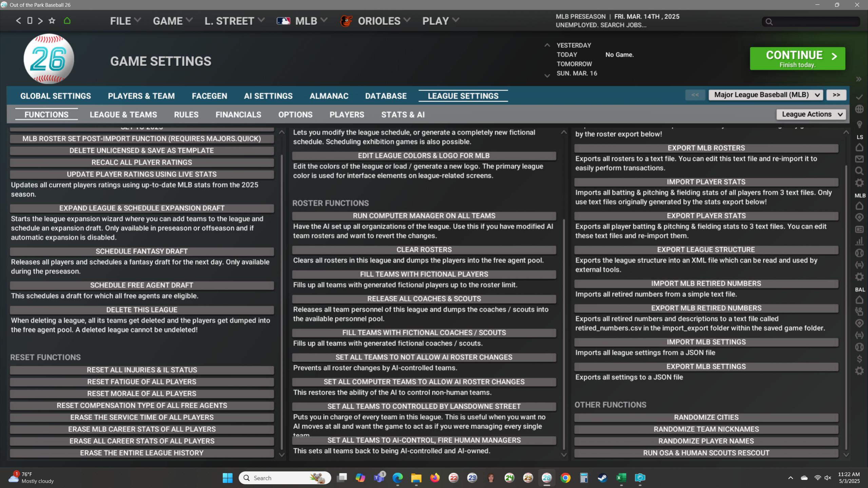Click the green home icon in navigation bar
This screenshot has height=488, width=868.
(x=67, y=21)
